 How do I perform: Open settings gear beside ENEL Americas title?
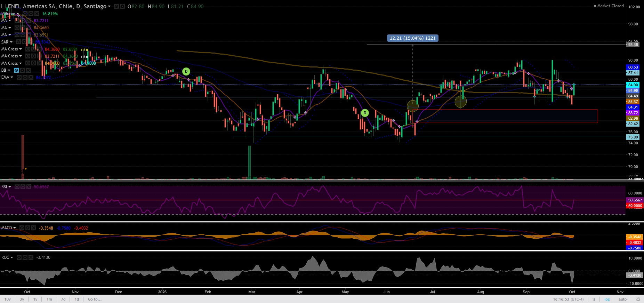pos(122,6)
